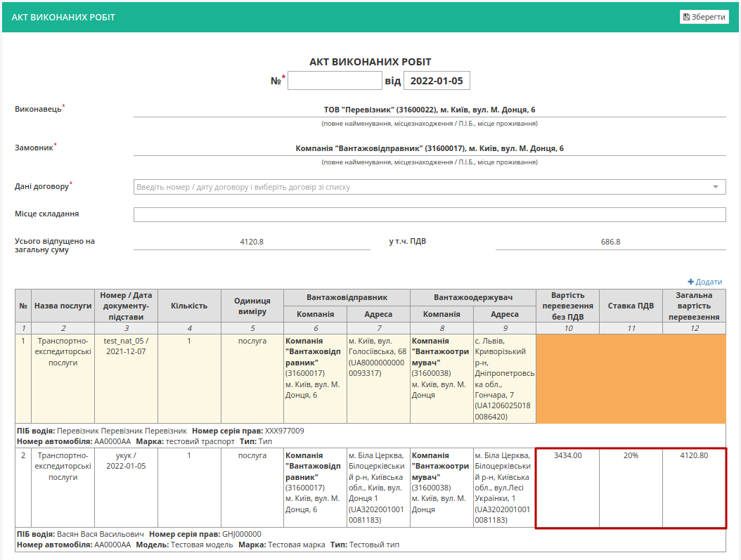Select the Дані договору combo box field

tap(430, 187)
